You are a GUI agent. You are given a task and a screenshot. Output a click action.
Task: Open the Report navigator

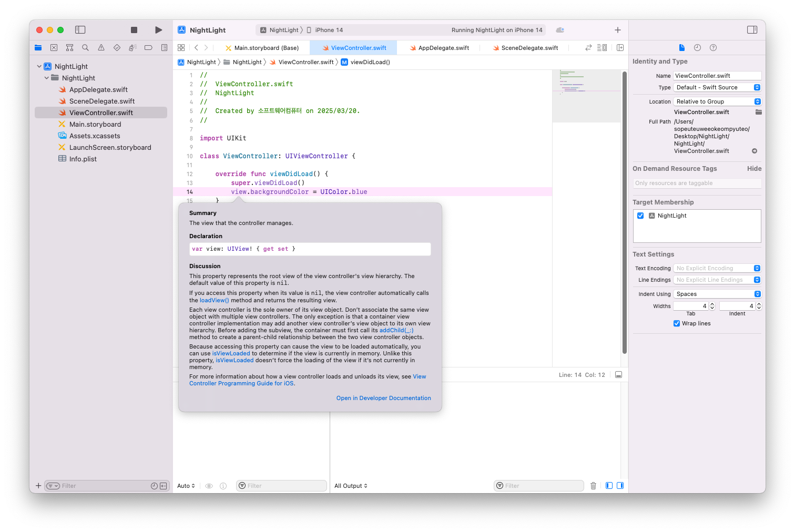(x=164, y=48)
